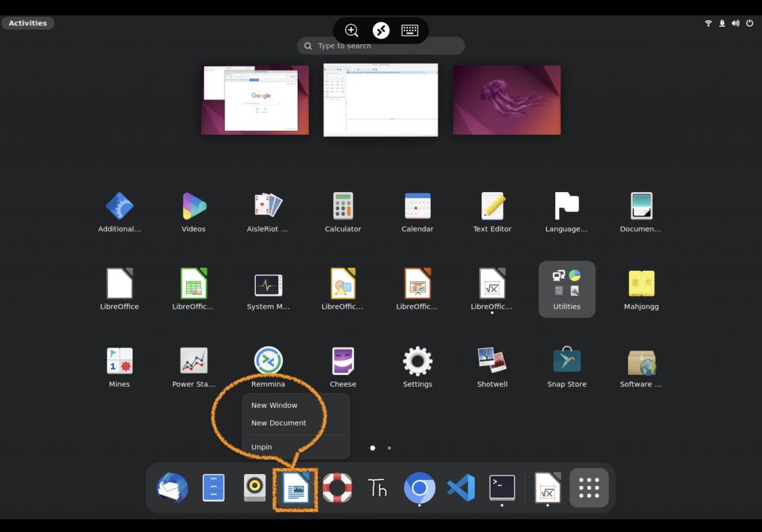The width and height of the screenshot is (762, 532).
Task: Toggle the on-screen keyboard button
Action: tap(409, 31)
